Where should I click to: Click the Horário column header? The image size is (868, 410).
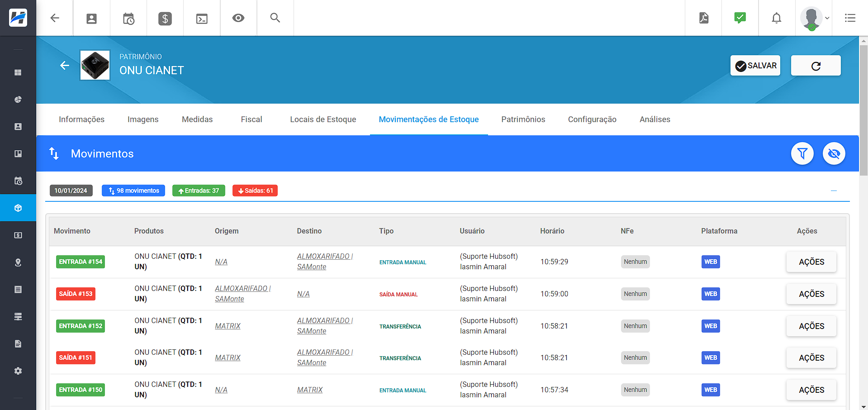(552, 231)
